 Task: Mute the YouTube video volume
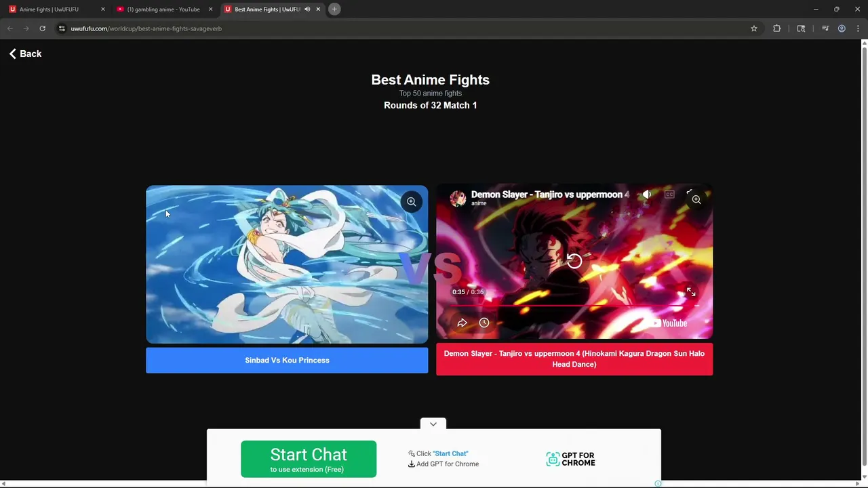point(647,195)
